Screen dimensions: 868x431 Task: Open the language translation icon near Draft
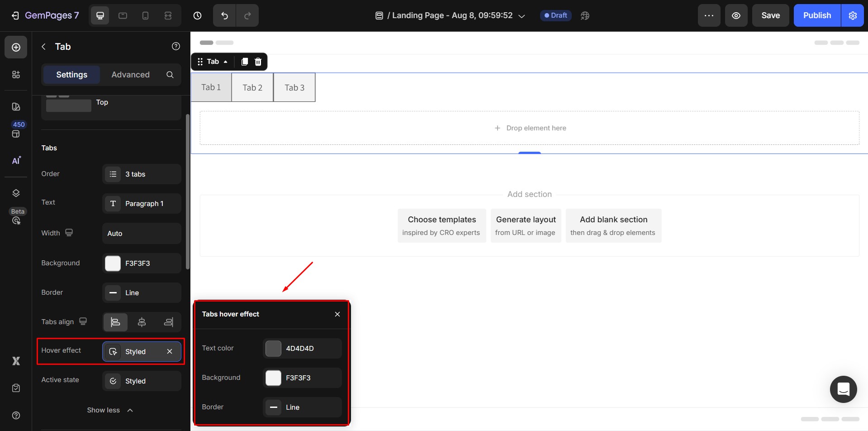coord(584,15)
